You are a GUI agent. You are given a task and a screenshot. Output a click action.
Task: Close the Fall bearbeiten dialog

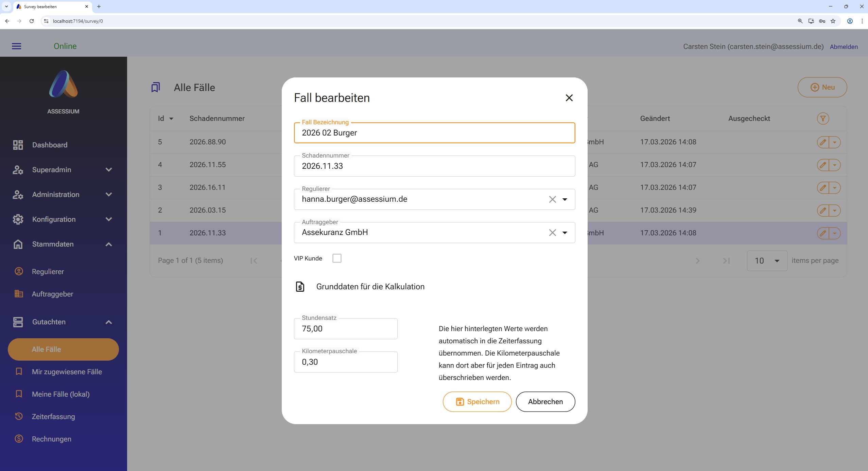(x=569, y=98)
